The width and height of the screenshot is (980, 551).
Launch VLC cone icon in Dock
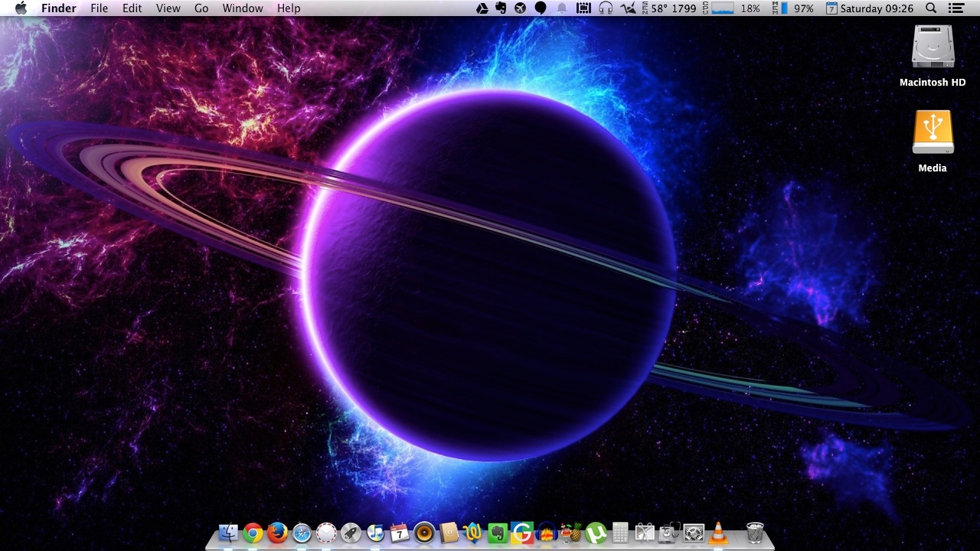718,533
